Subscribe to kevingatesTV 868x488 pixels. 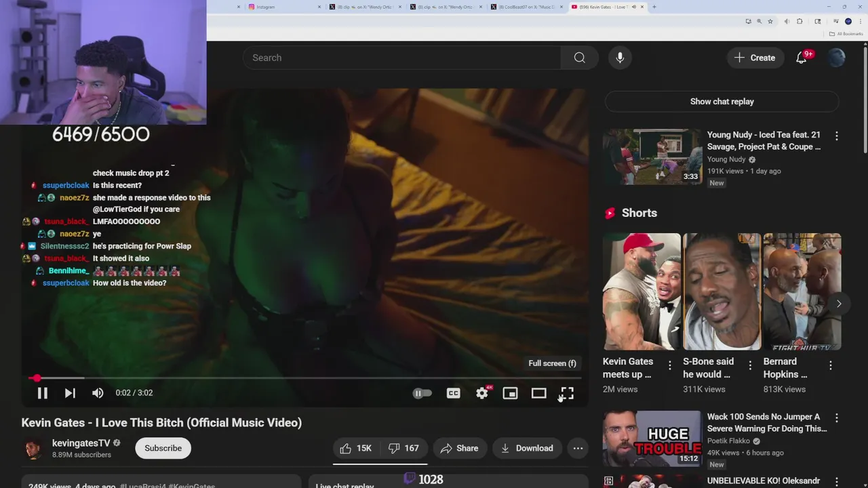[x=163, y=448]
